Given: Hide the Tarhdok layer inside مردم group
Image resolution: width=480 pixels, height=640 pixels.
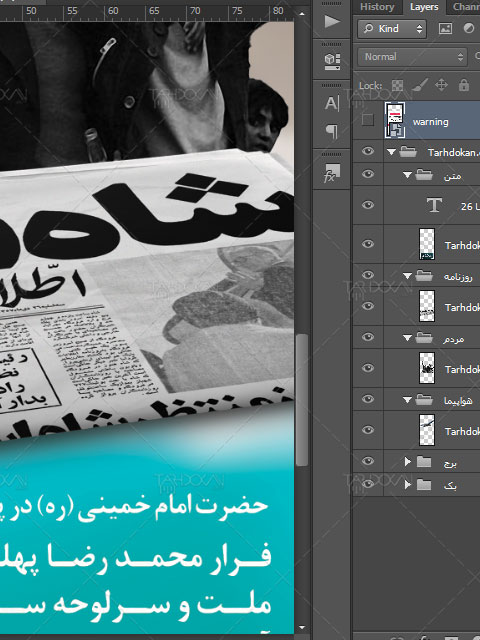Looking at the screenshot, I should pos(368,368).
